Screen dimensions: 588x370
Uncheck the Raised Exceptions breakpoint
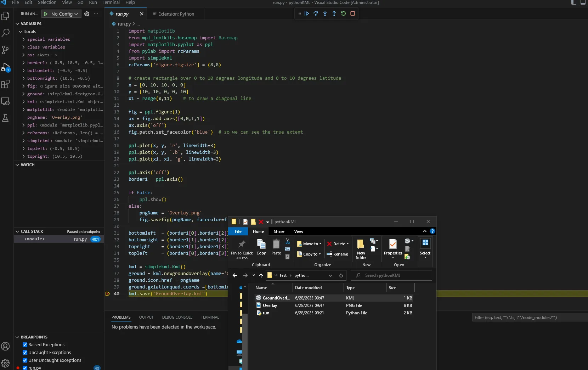(25, 345)
